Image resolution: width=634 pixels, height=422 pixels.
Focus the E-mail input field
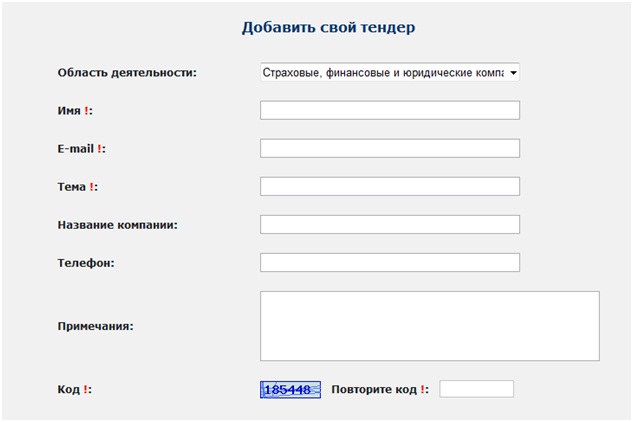[x=389, y=148]
